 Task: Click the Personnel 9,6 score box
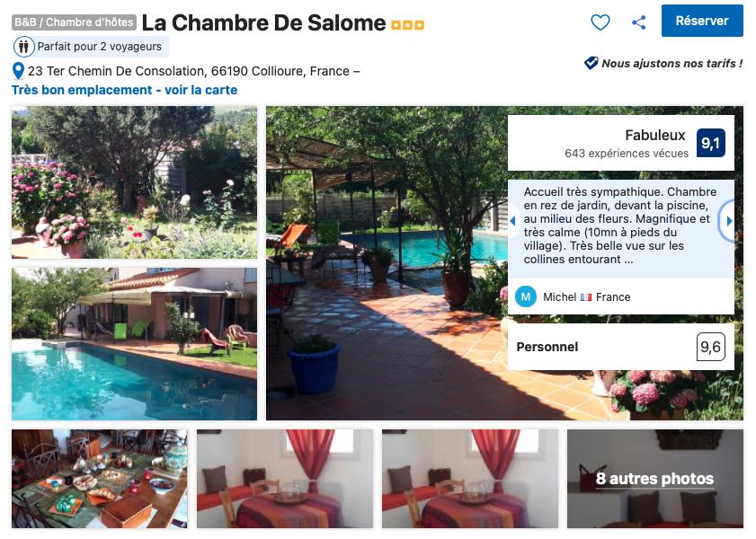tap(621, 347)
